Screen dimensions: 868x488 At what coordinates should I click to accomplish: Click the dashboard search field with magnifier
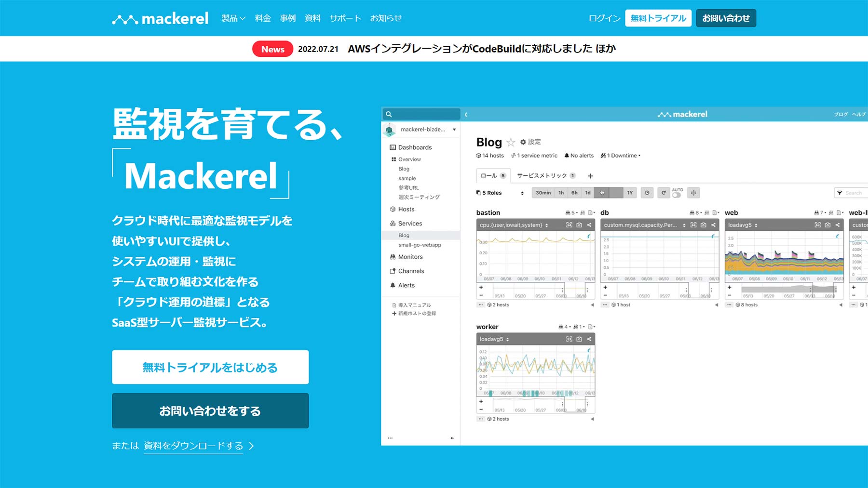click(x=421, y=114)
